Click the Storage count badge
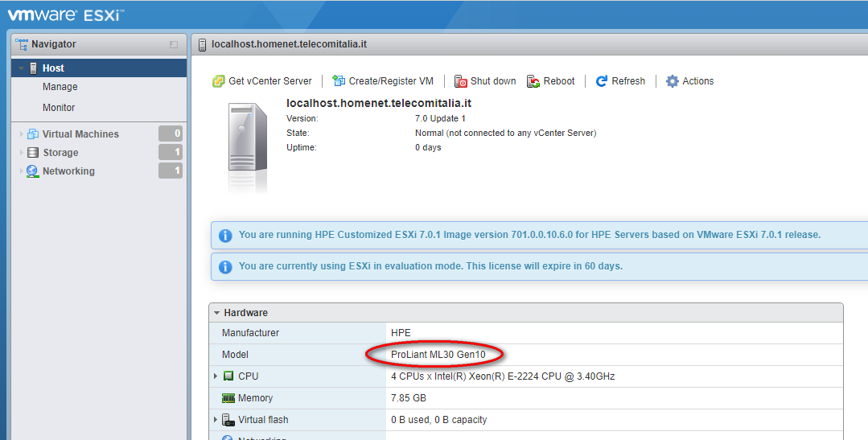 coord(171,152)
